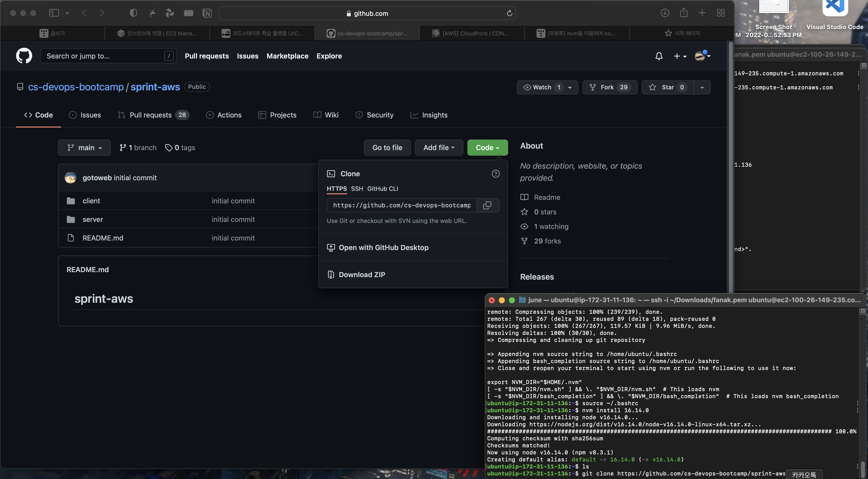The width and height of the screenshot is (868, 479).
Task: Show Safari tab overview grid
Action: [x=721, y=13]
